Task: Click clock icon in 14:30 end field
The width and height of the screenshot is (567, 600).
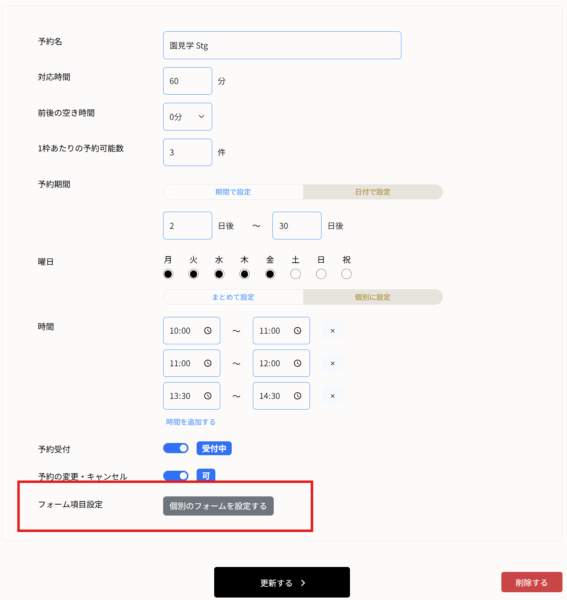Action: [297, 396]
